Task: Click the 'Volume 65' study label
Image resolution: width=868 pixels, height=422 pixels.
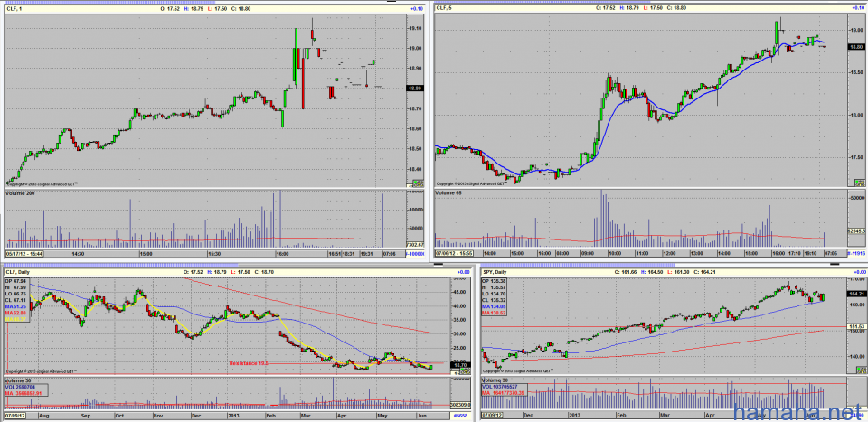Action: (x=449, y=192)
